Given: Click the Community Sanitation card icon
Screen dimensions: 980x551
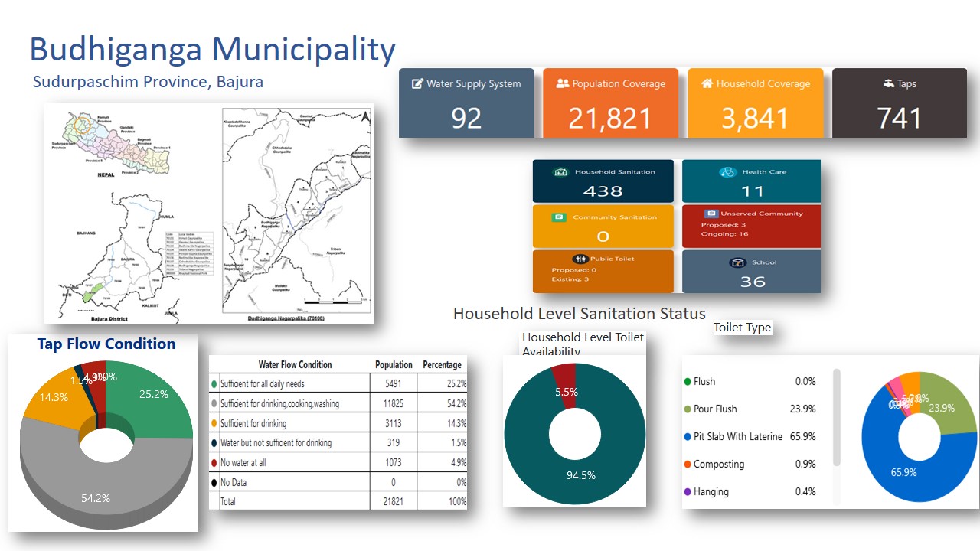Looking at the screenshot, I should tap(559, 217).
